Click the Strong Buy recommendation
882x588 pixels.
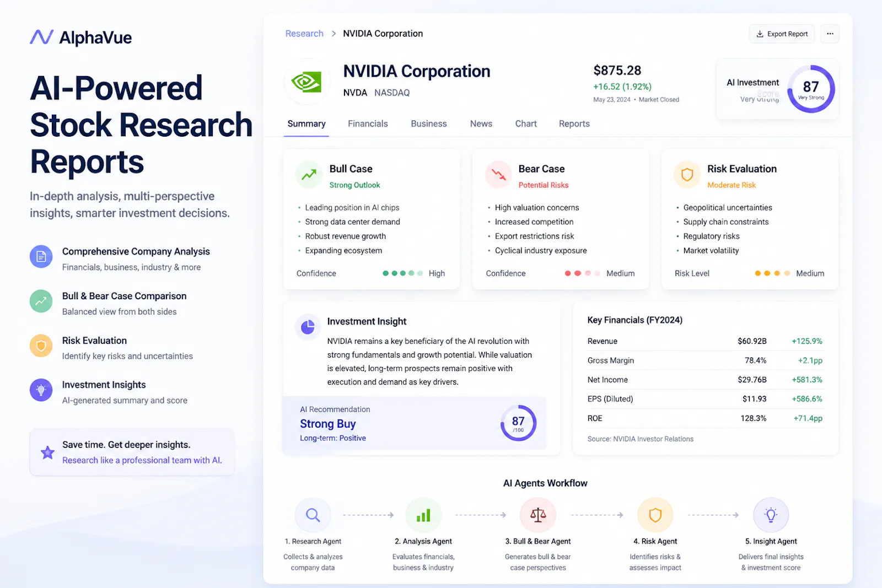[x=328, y=424]
